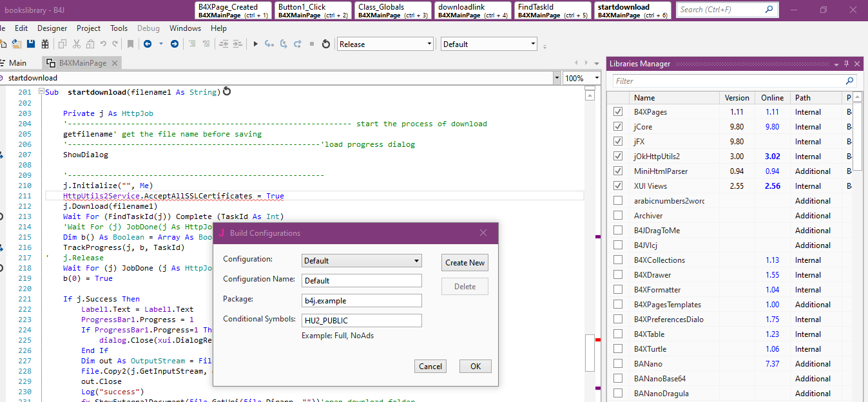Open the Release build mode dropdown
The width and height of the screenshot is (868, 402).
coord(385,44)
